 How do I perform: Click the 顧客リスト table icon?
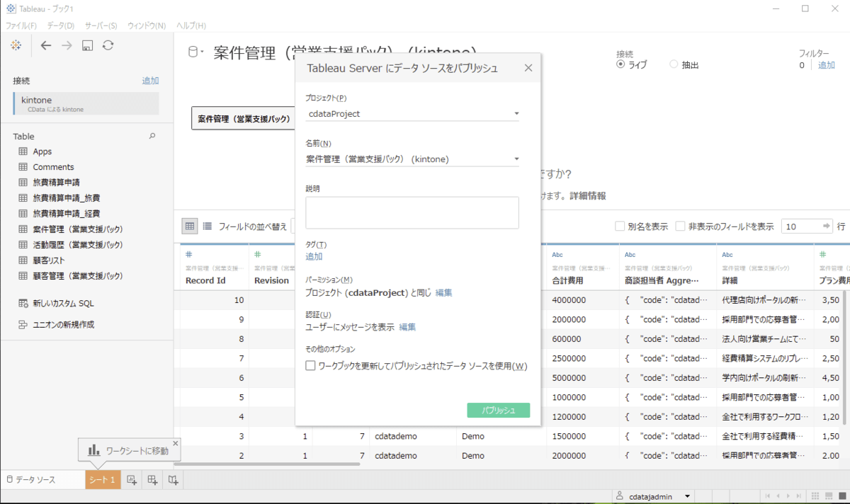coord(23,260)
